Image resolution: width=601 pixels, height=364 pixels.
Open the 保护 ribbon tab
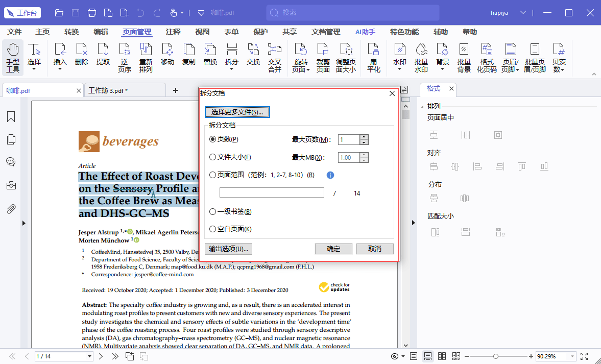pyautogui.click(x=260, y=32)
